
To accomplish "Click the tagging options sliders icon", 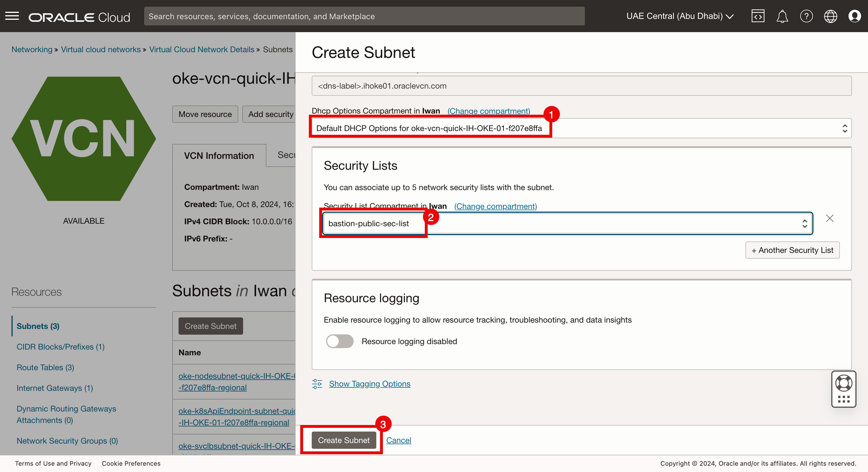I will [317, 384].
